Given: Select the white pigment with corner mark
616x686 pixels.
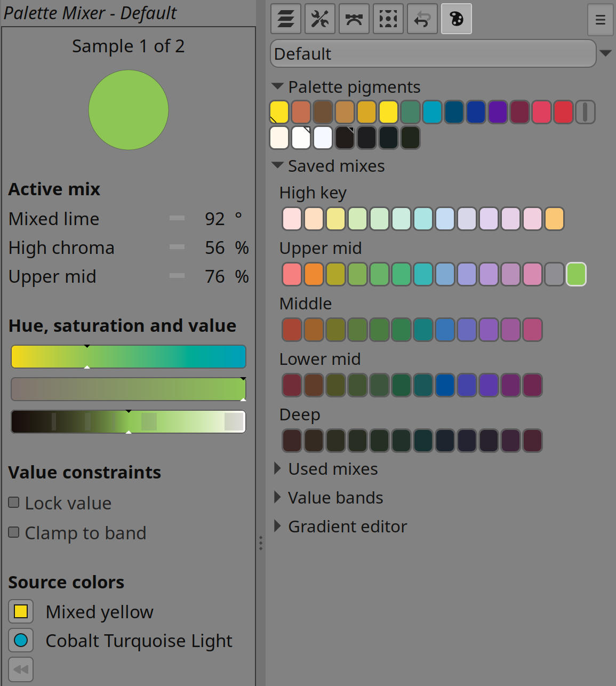Looking at the screenshot, I should [x=301, y=138].
